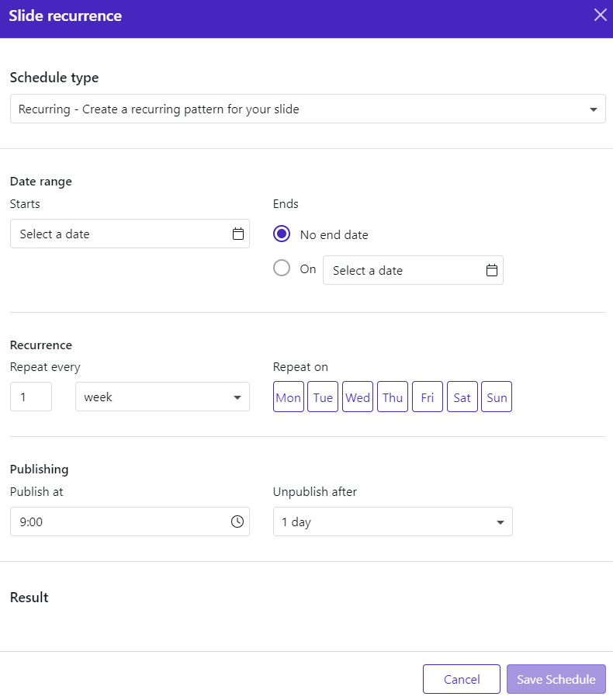Toggle Tue in Repeat on
Viewport: 613px width, 700px height.
(323, 397)
